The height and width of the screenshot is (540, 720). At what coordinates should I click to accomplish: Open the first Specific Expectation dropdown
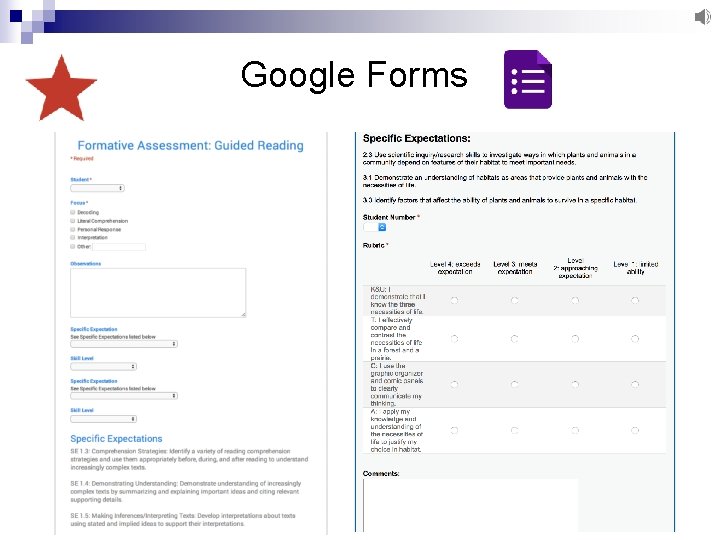[124, 344]
